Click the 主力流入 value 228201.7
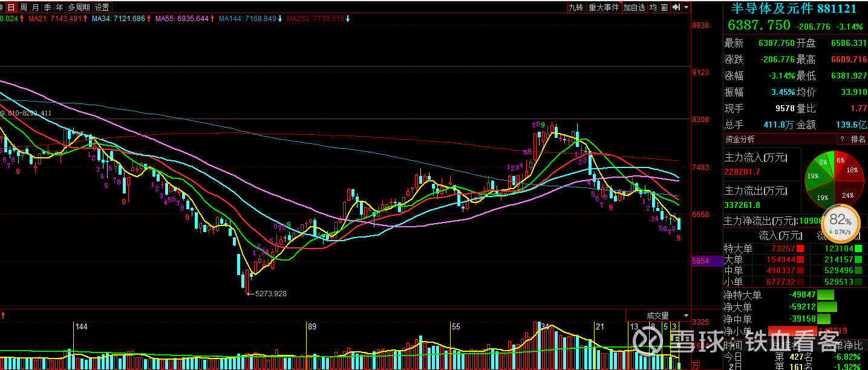 point(742,172)
